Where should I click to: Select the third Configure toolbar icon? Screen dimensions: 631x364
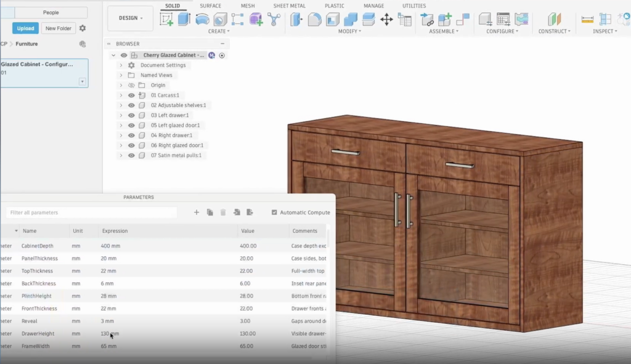coord(521,19)
